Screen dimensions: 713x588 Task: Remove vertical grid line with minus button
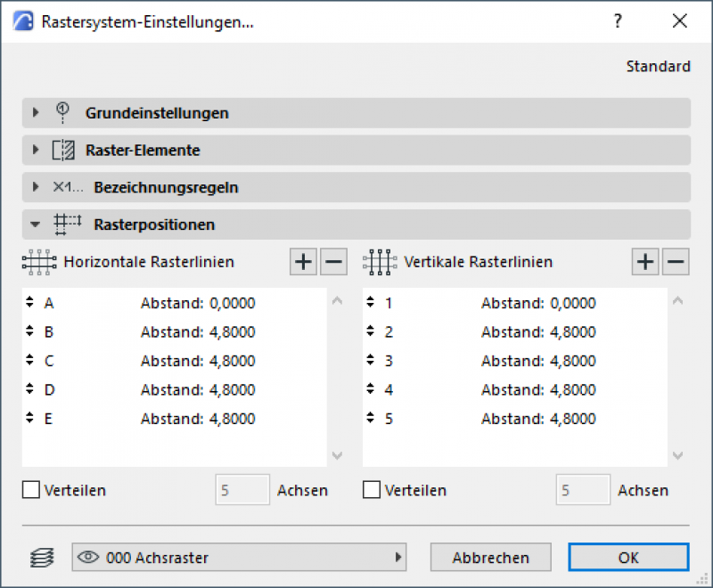(676, 262)
